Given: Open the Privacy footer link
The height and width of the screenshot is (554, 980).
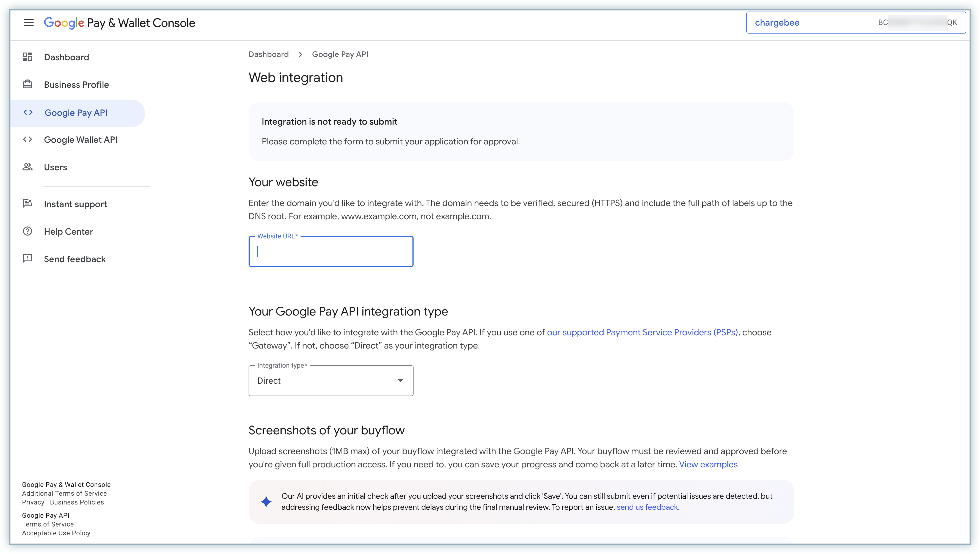Looking at the screenshot, I should point(33,502).
